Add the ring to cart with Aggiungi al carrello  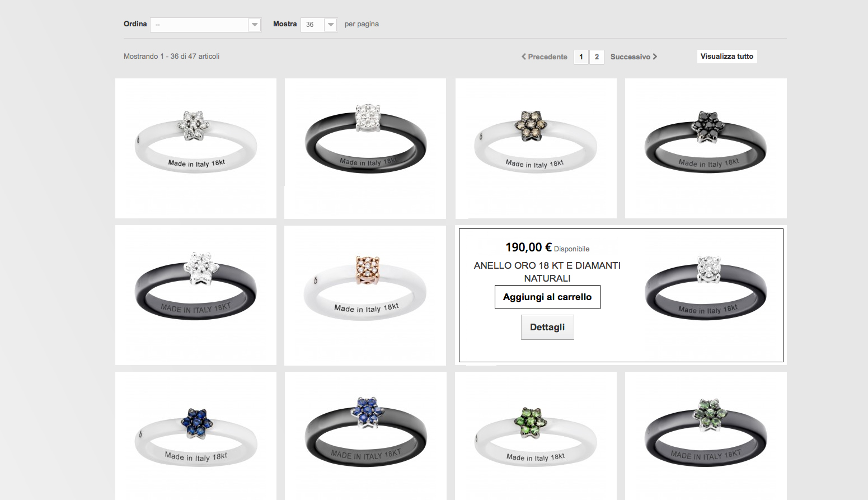tap(547, 297)
